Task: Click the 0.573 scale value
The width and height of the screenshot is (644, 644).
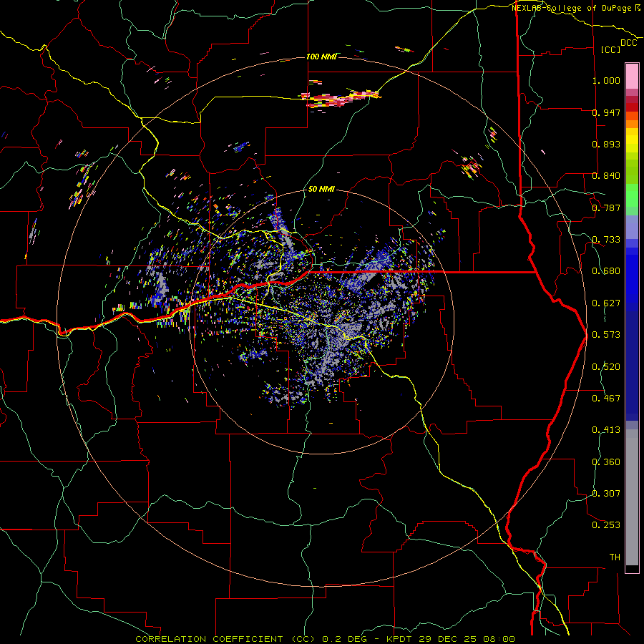Action: (606, 335)
